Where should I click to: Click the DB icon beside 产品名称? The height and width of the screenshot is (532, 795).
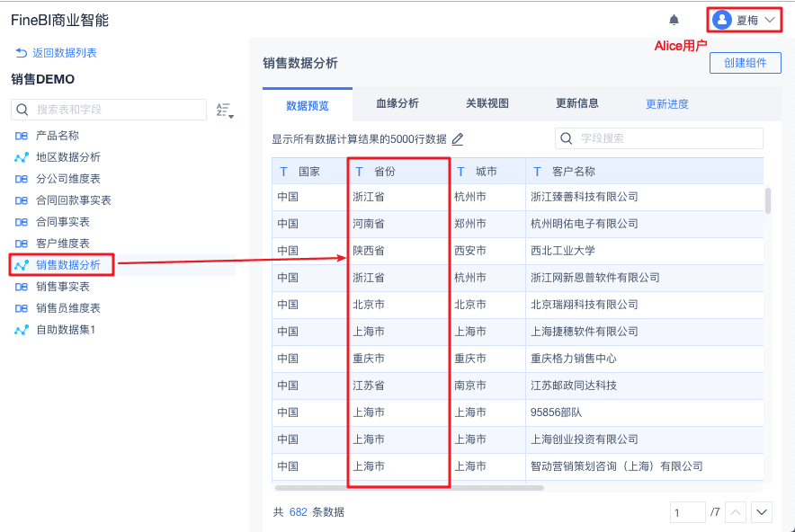point(22,136)
